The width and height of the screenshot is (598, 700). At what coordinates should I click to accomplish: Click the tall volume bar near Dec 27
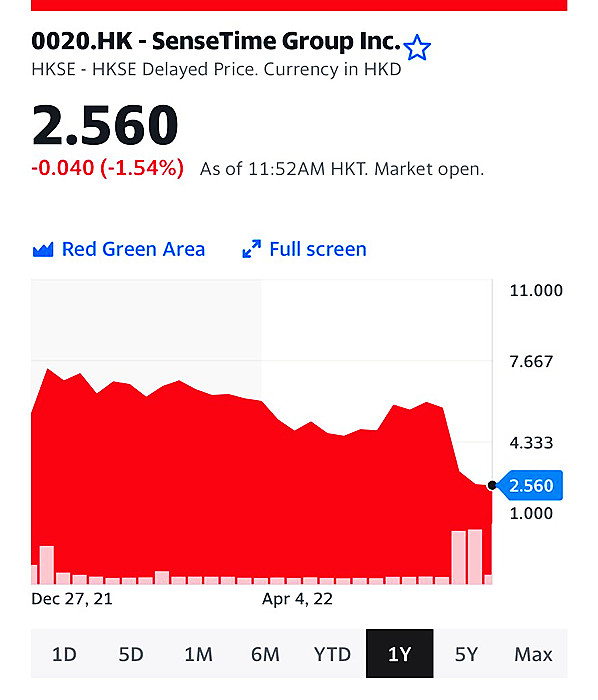[47, 565]
